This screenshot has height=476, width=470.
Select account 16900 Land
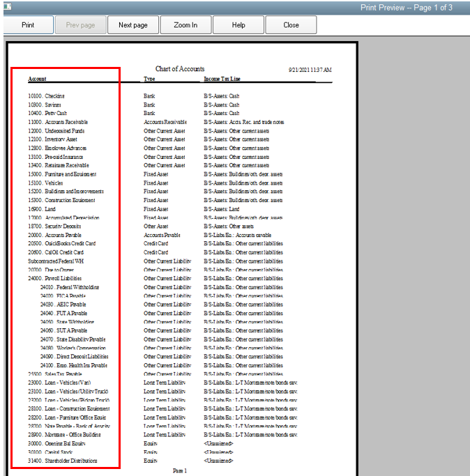(42, 209)
